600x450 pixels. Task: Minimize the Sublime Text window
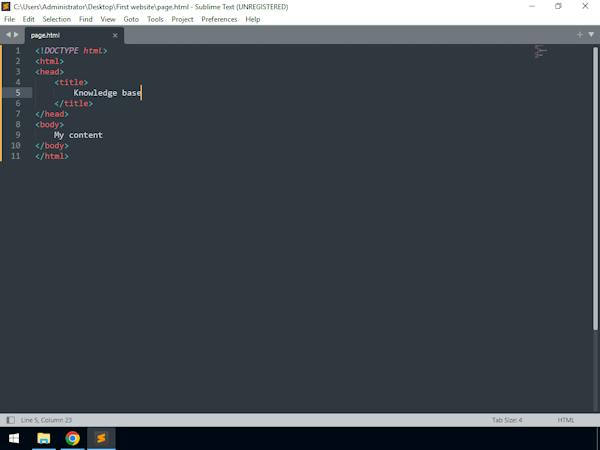coord(532,7)
